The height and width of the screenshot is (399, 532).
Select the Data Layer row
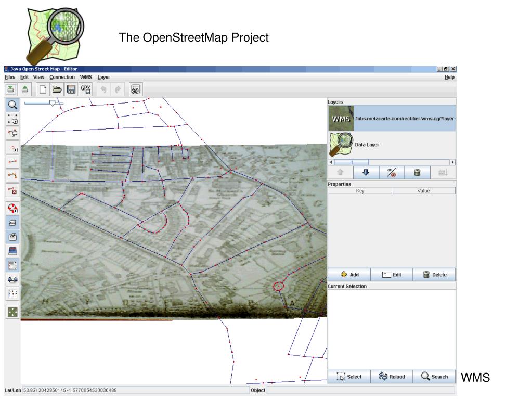click(392, 145)
